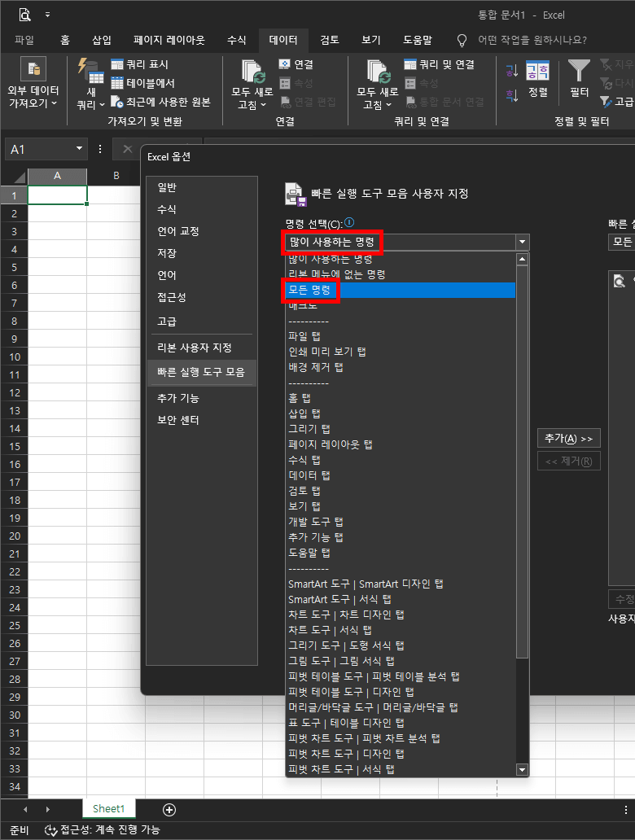635x840 pixels.
Task: Choose 인쇄 미리 보기 탭 option
Action: click(401, 352)
